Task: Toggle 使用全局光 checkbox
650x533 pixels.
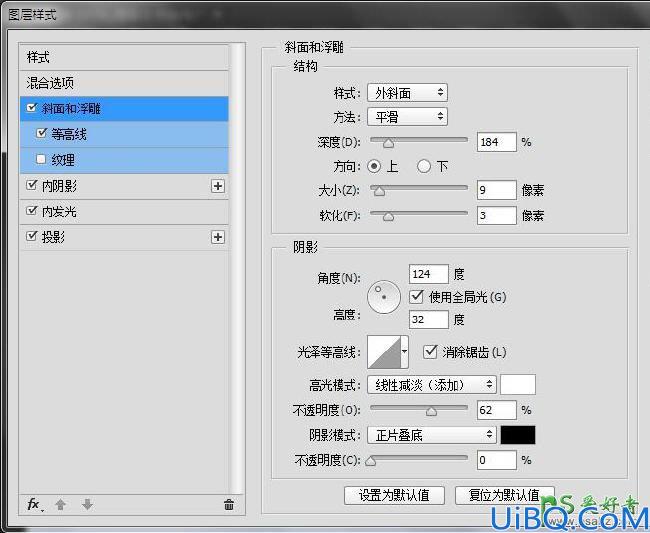Action: pos(416,296)
